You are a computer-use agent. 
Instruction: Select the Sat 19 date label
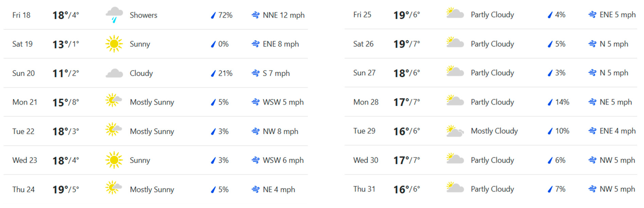point(22,44)
